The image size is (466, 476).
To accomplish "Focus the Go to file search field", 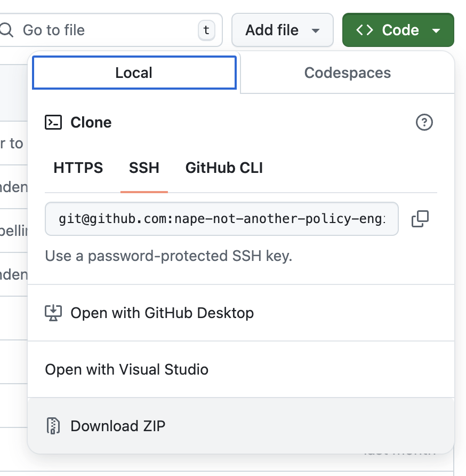I will [x=111, y=30].
